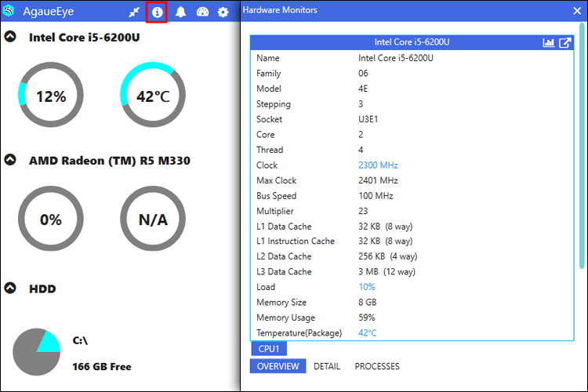Click the 'Multiplier' row label
The width and height of the screenshot is (588, 392).
click(275, 211)
